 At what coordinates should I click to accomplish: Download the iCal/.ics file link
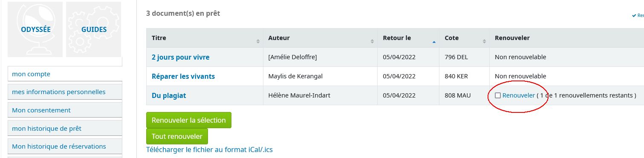click(x=209, y=150)
